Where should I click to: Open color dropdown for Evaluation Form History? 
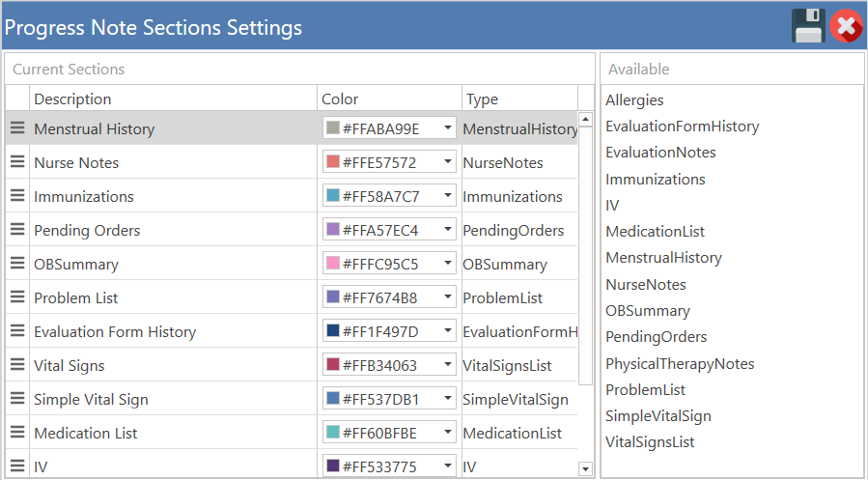click(x=448, y=331)
